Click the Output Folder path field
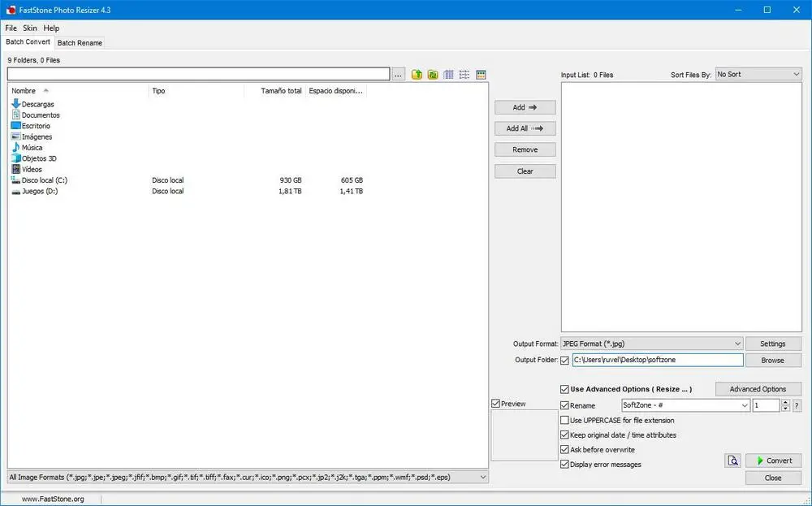The image size is (812, 506). pyautogui.click(x=658, y=360)
